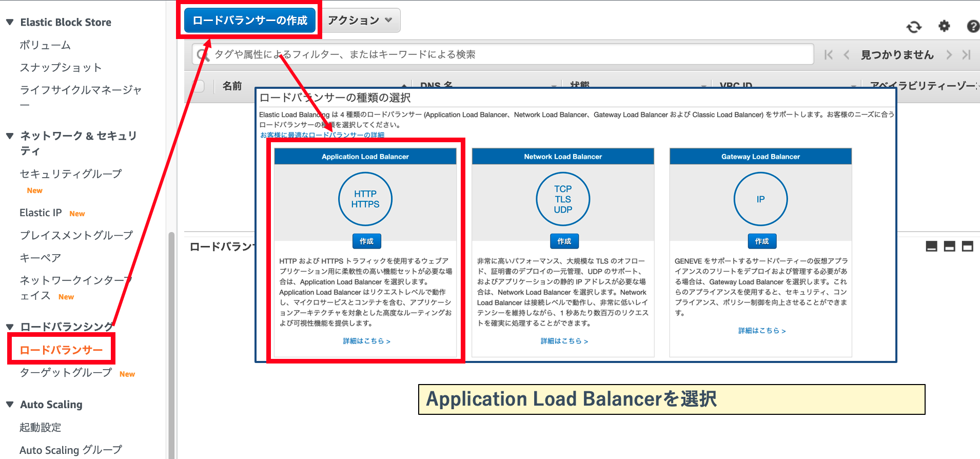Open ボリューム in the sidebar

[x=45, y=45]
